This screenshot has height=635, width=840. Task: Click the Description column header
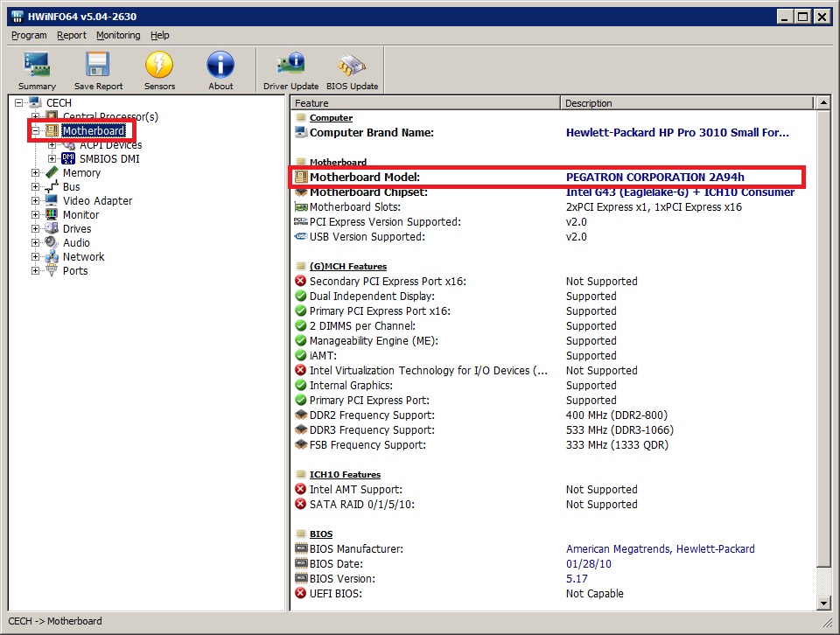(x=687, y=103)
